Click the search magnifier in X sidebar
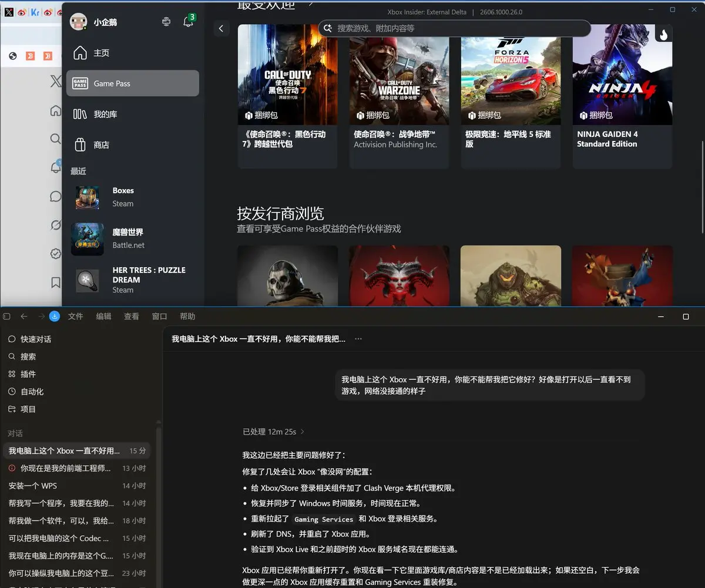 tap(55, 139)
